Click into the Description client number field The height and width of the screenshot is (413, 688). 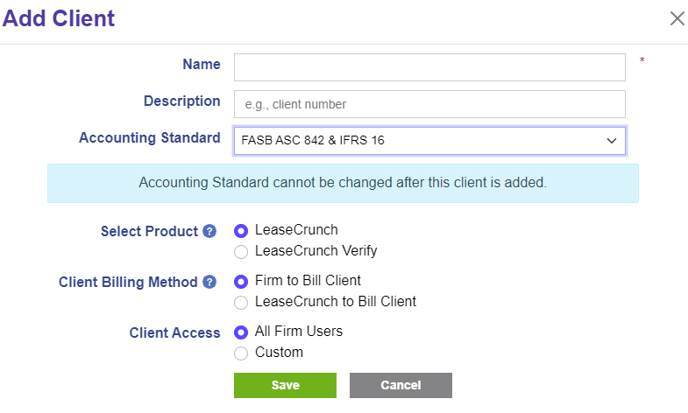point(430,104)
